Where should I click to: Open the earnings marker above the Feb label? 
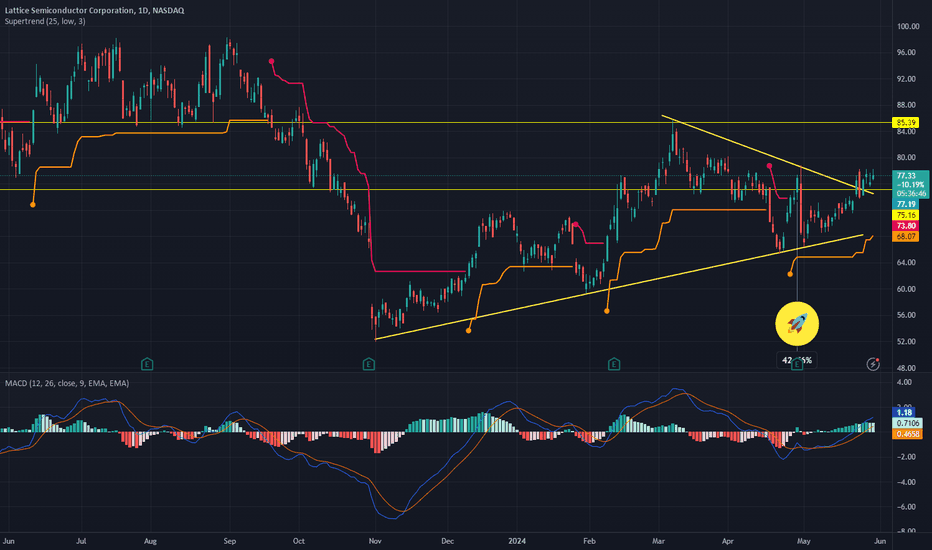tap(614, 364)
